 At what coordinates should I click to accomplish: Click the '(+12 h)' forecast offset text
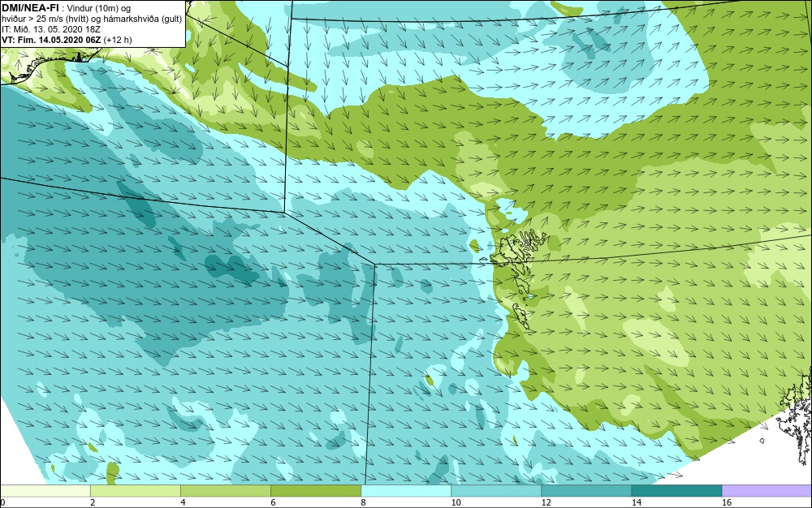[118, 40]
